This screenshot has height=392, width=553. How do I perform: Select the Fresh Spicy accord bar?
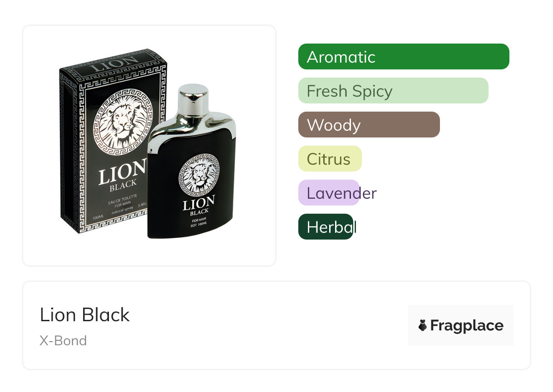[x=393, y=91]
